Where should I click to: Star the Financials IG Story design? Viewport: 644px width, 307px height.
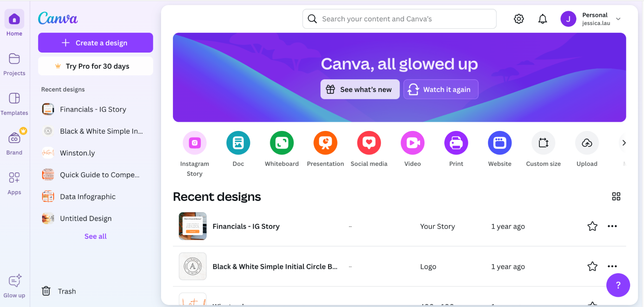[592, 226]
